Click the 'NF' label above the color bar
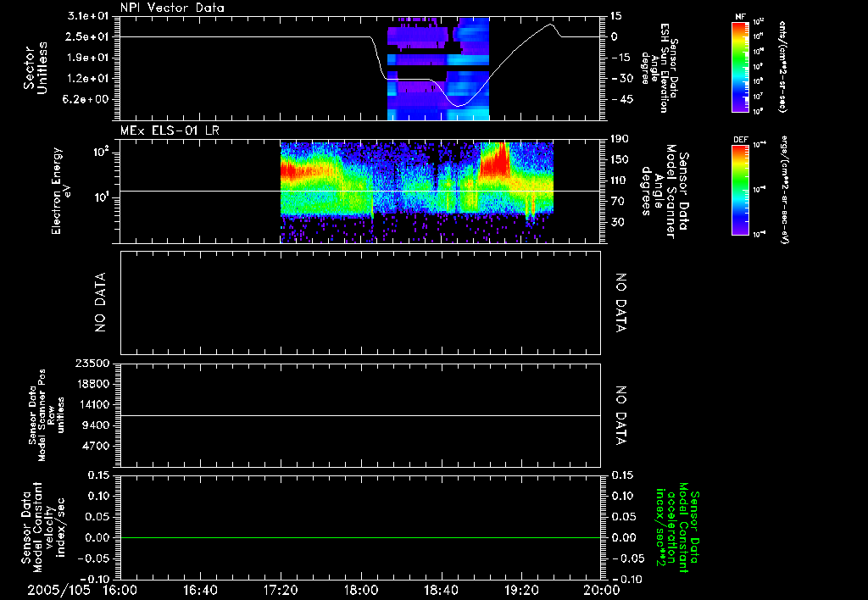This screenshot has width=868, height=600. pos(741,17)
